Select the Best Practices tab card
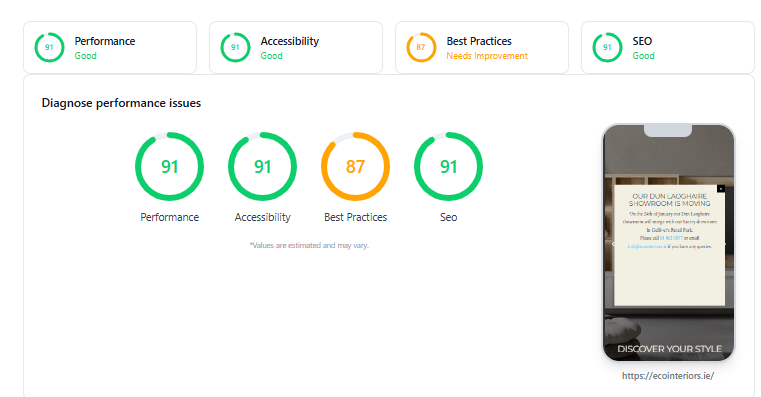 click(482, 48)
